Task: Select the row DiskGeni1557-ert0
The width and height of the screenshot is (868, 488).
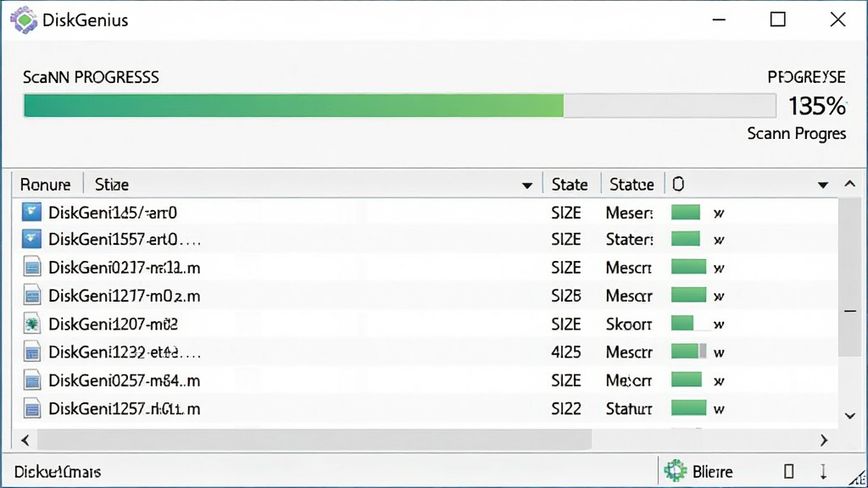Action: (426, 240)
